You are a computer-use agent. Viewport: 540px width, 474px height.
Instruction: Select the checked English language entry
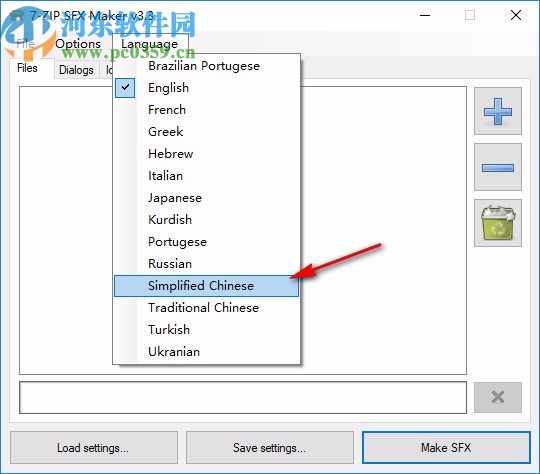[x=206, y=87]
